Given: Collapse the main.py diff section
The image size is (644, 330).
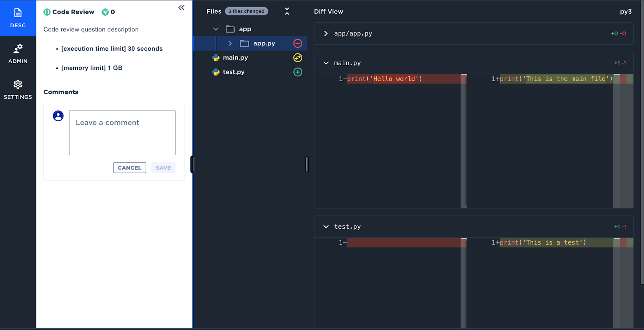Looking at the screenshot, I should click(x=326, y=63).
